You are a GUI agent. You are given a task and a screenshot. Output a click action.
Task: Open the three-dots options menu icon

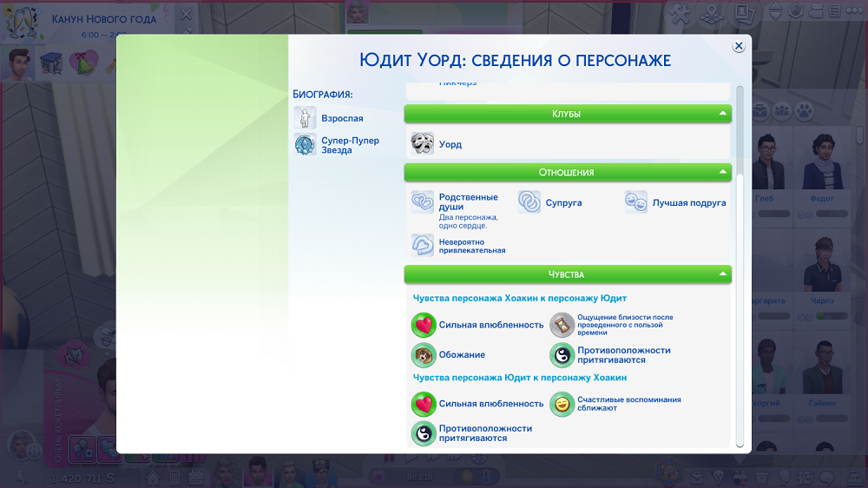pyautogui.click(x=855, y=10)
